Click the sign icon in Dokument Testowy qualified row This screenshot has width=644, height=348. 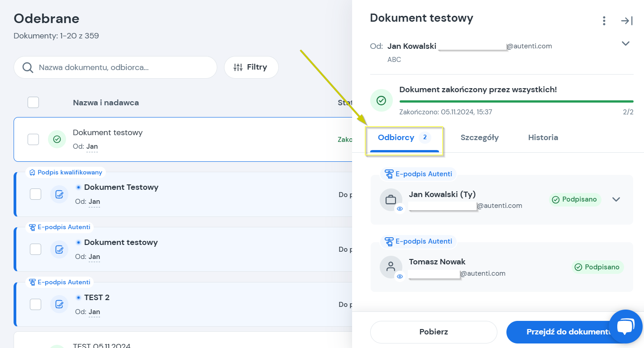59,194
